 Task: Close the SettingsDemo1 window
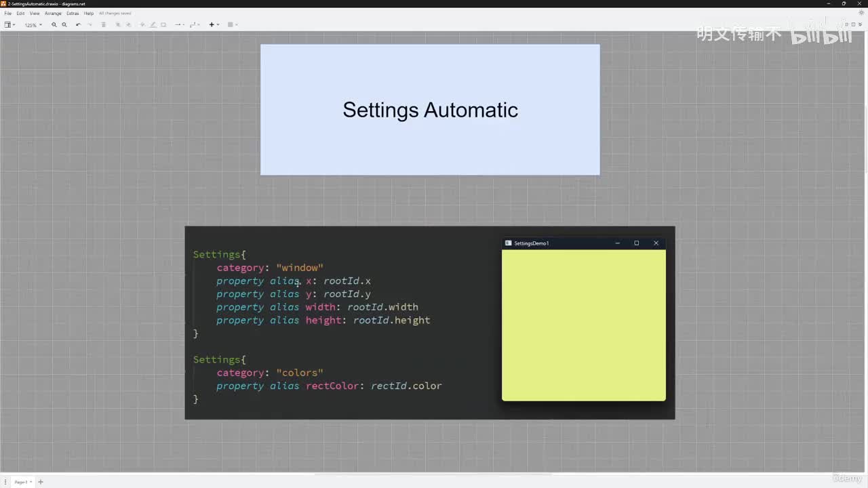point(656,243)
